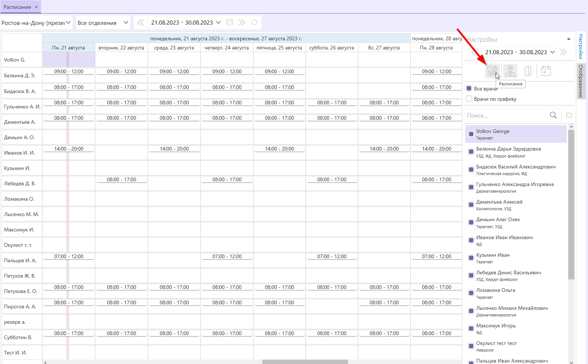Go to previous period in top toolbar
This screenshot has height=364, width=588.
141,22
